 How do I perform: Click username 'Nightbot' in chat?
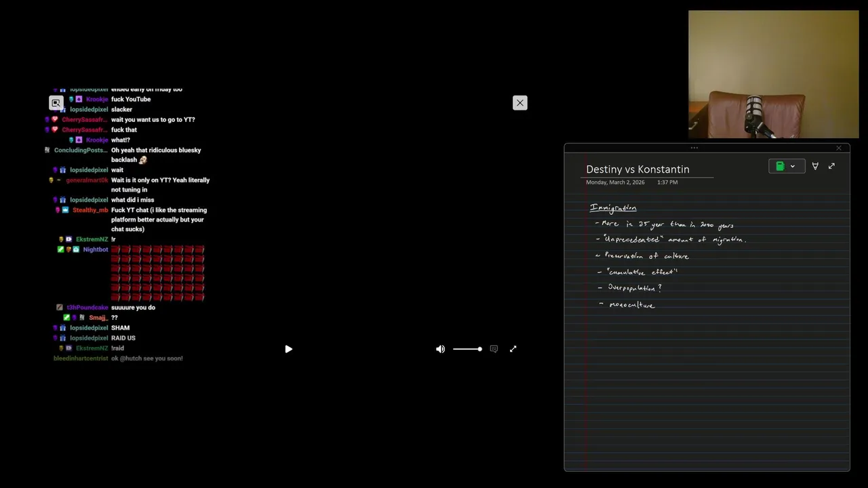[x=96, y=249]
